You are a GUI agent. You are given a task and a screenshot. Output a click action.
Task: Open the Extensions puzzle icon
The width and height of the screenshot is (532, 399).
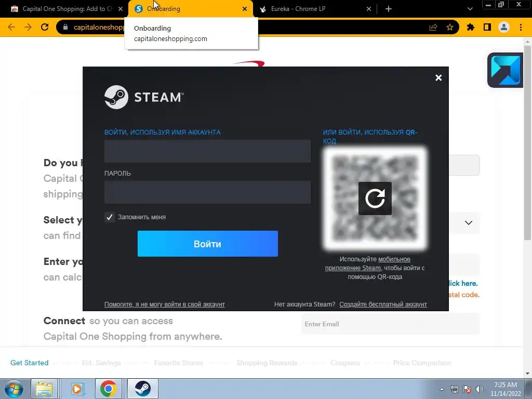[x=471, y=27]
